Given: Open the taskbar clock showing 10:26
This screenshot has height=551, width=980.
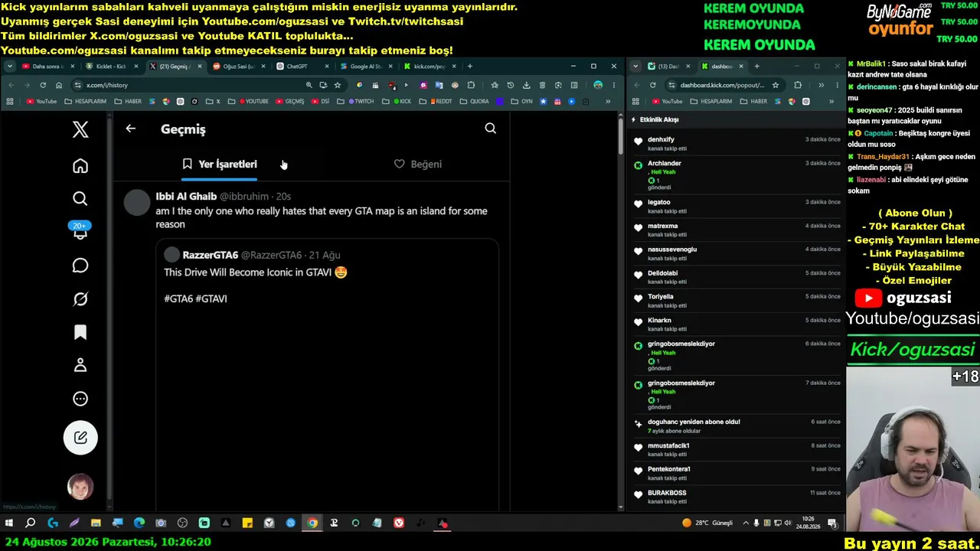Looking at the screenshot, I should [x=808, y=523].
